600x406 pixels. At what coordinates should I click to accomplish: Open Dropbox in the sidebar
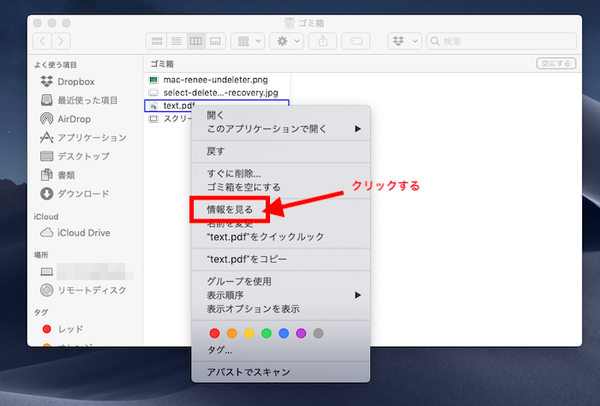pos(68,82)
